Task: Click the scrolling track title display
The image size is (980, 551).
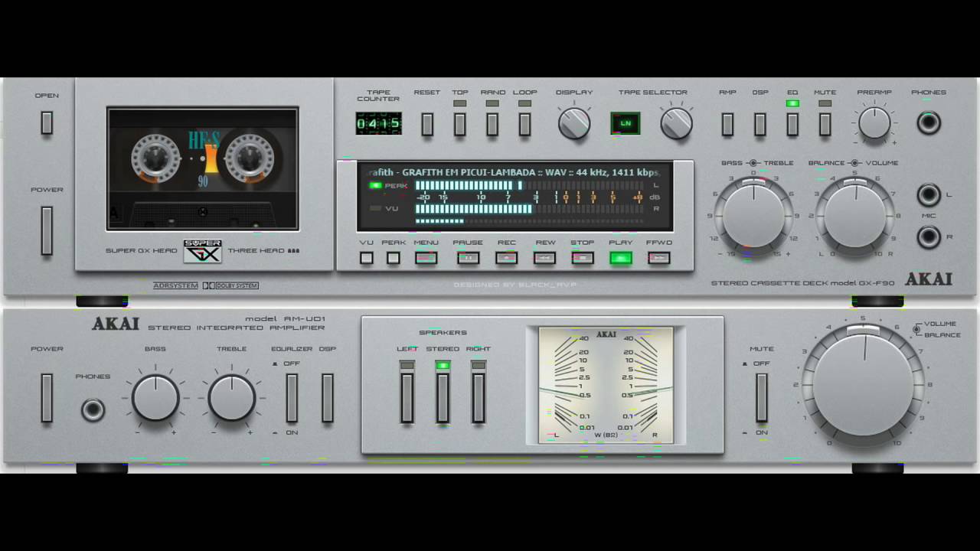Action: click(514, 172)
